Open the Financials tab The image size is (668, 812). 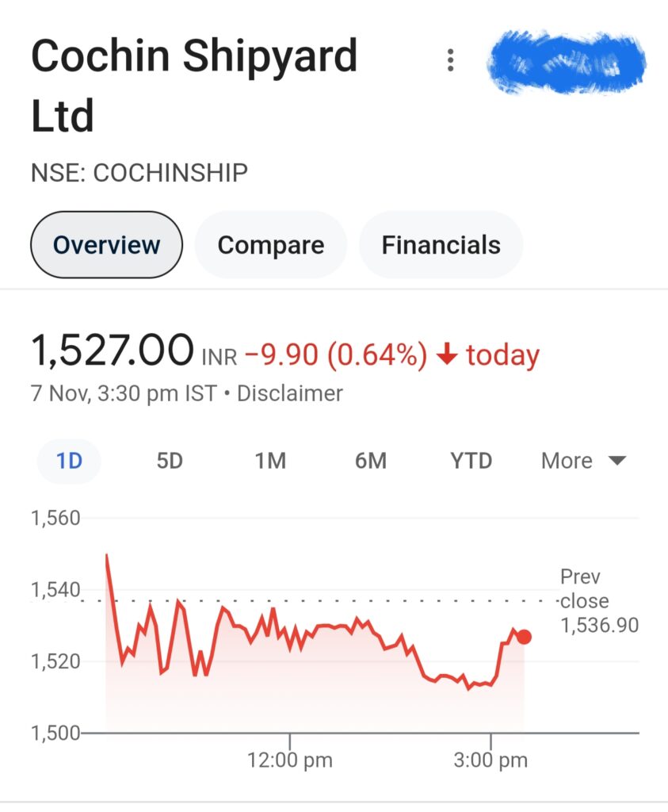(x=441, y=244)
